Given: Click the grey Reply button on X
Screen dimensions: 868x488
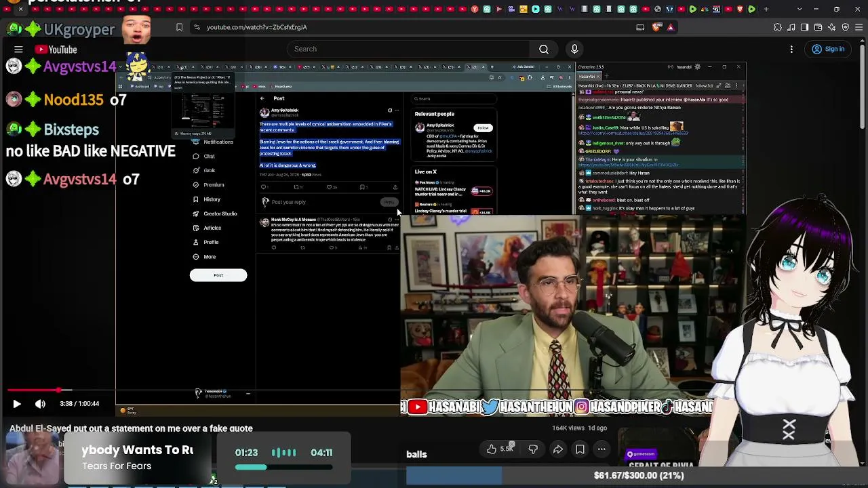Looking at the screenshot, I should [389, 202].
